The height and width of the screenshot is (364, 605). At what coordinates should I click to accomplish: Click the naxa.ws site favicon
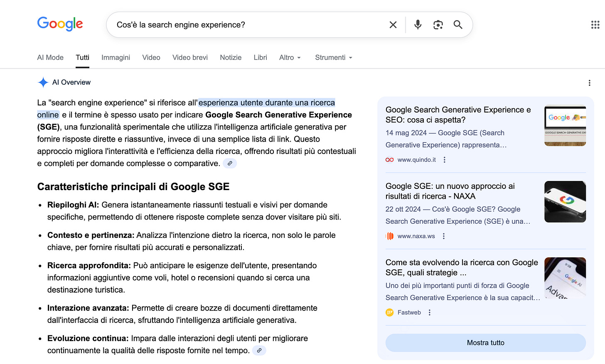pyautogui.click(x=390, y=236)
